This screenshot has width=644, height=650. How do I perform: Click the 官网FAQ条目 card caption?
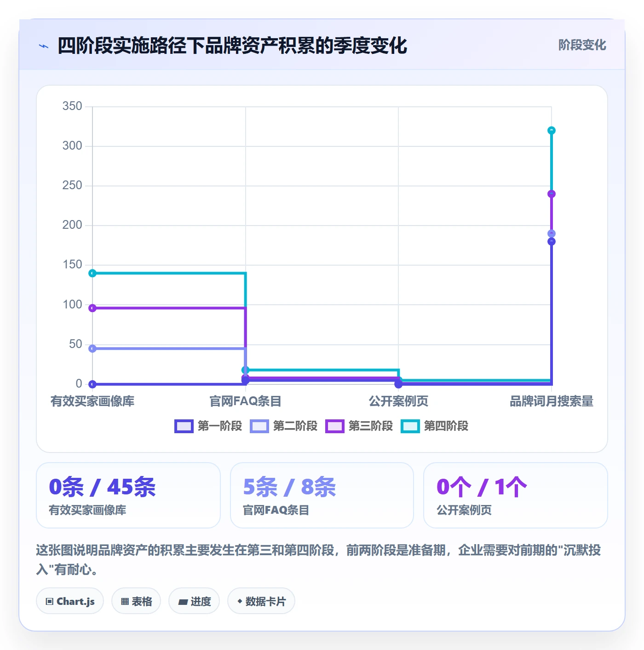(276, 510)
